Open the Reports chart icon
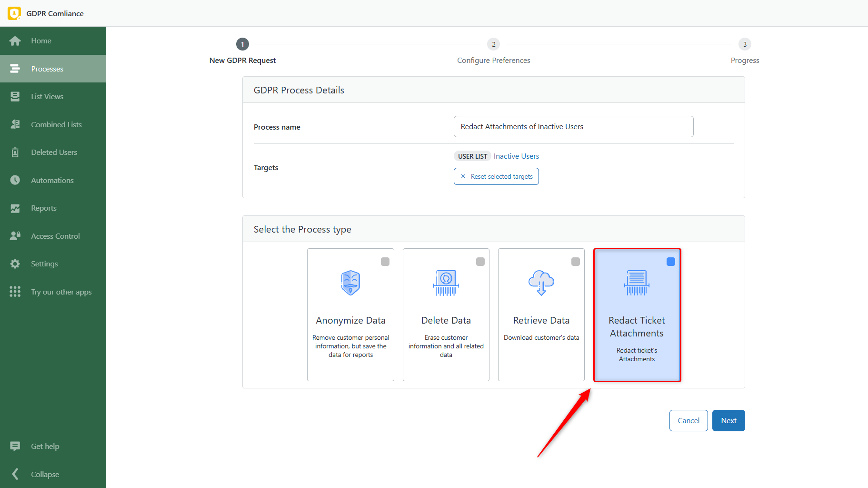This screenshot has width=868, height=488. [15, 208]
